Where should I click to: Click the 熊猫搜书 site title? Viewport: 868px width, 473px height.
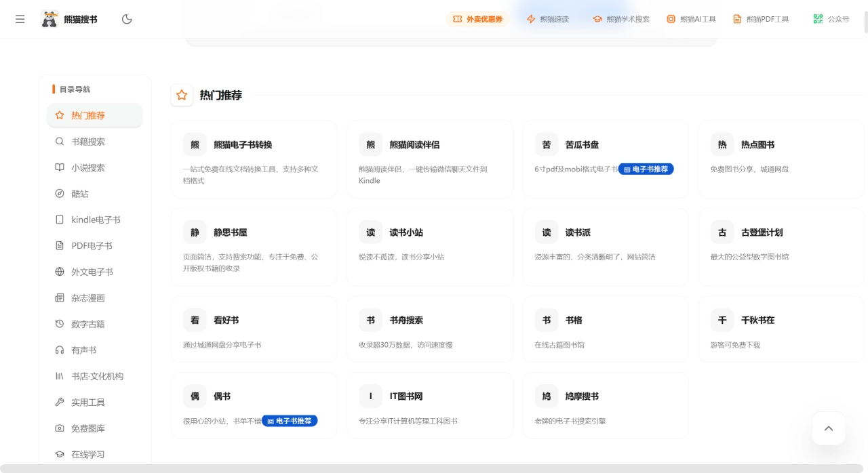pyautogui.click(x=81, y=19)
